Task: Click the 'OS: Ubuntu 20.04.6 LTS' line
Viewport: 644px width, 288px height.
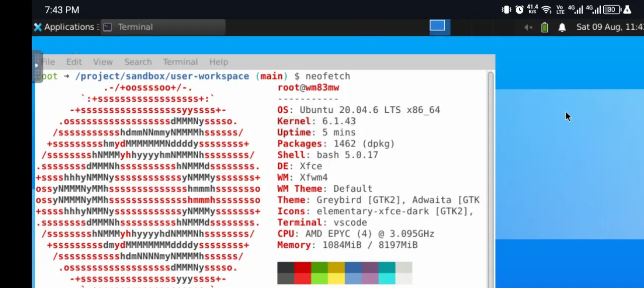Action: [x=359, y=110]
